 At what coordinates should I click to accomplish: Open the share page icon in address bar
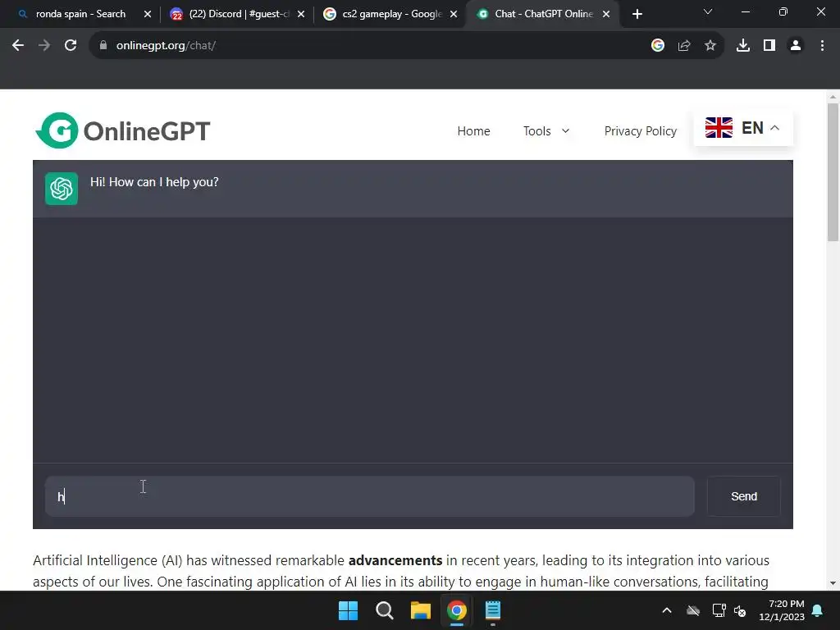point(684,46)
